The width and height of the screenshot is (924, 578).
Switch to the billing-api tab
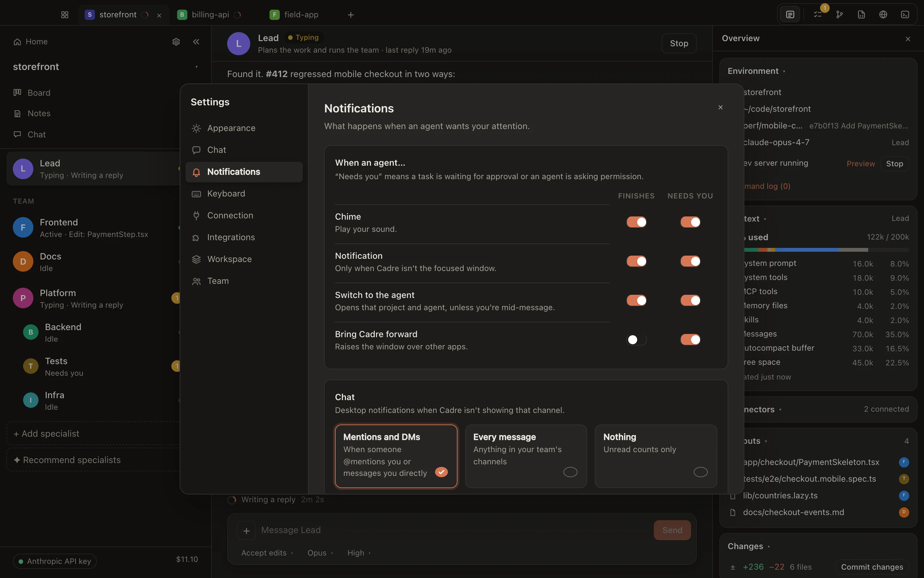(x=210, y=14)
